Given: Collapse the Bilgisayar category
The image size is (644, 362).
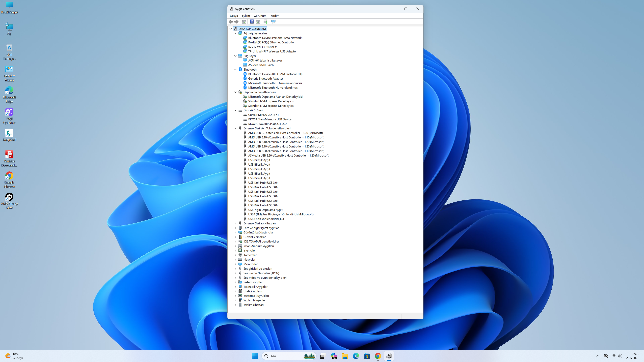Looking at the screenshot, I should [235, 56].
